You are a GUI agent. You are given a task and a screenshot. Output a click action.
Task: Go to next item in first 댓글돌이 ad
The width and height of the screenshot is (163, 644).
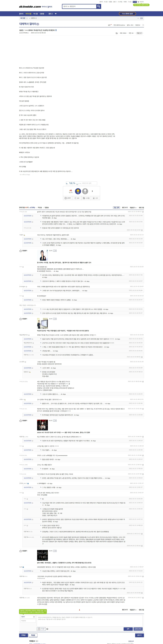[x=56, y=251]
